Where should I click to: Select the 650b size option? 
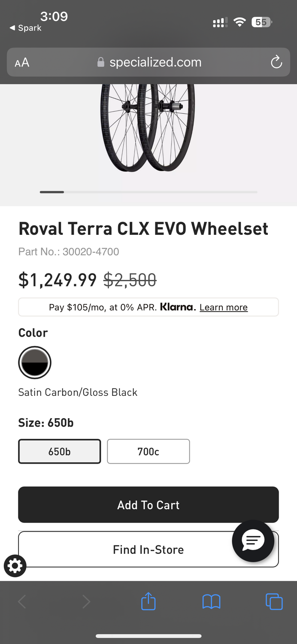click(59, 451)
